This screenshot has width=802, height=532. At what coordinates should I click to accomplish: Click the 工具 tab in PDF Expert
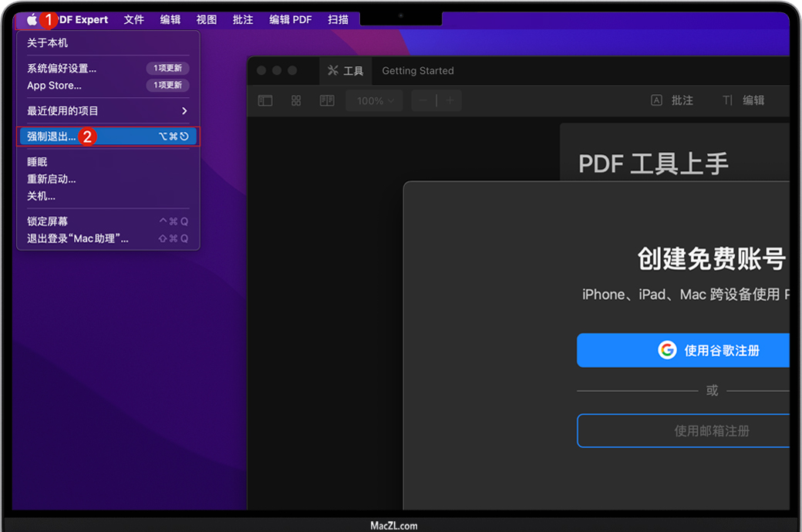coord(345,71)
